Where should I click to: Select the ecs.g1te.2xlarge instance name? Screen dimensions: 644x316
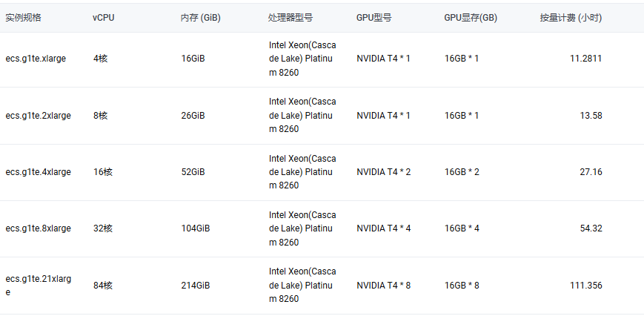coord(39,116)
